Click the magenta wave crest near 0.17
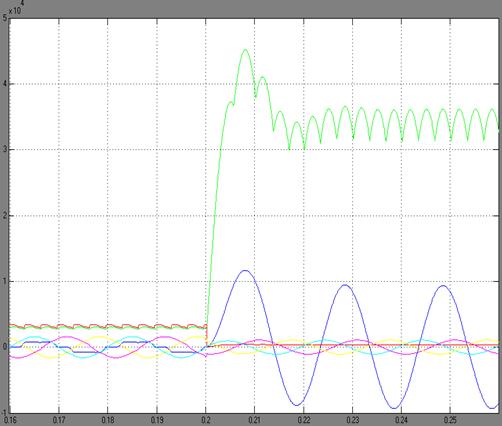502x426 pixels. [x=67, y=337]
